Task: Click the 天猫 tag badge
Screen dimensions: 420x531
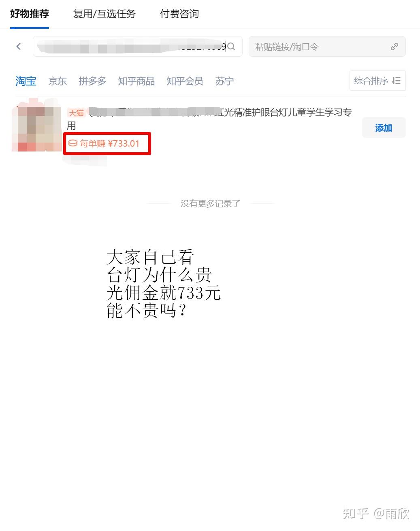Action: point(76,113)
